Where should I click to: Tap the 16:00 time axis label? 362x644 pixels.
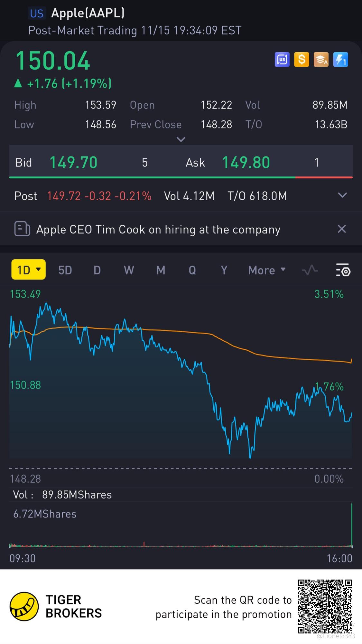pos(339,558)
